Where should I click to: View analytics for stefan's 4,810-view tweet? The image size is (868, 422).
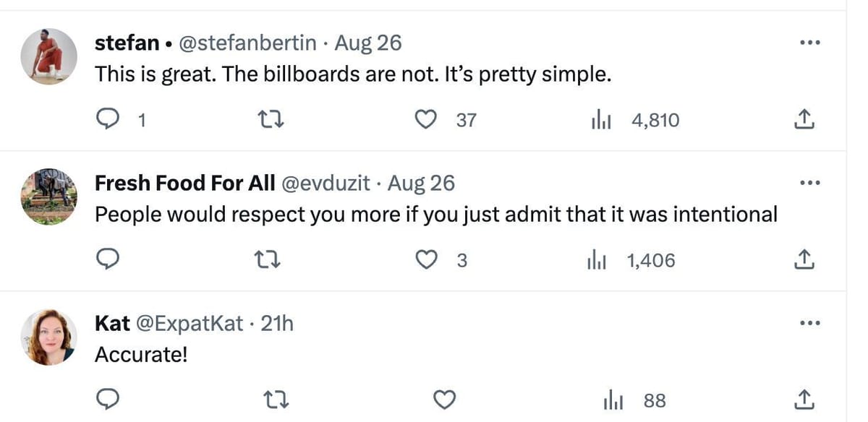tap(600, 120)
